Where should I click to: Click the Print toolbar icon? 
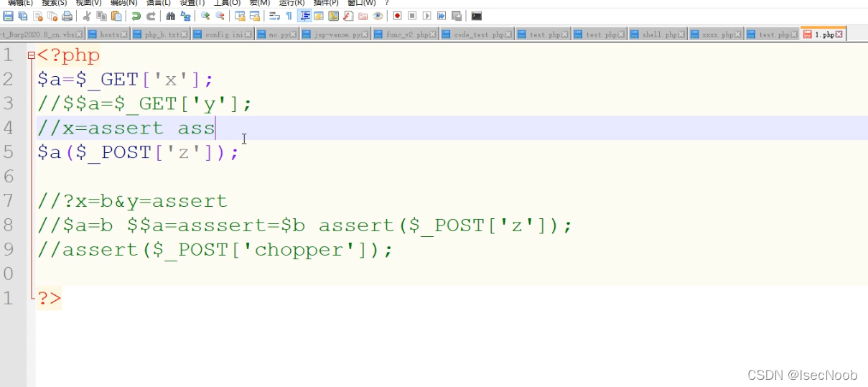point(67,16)
